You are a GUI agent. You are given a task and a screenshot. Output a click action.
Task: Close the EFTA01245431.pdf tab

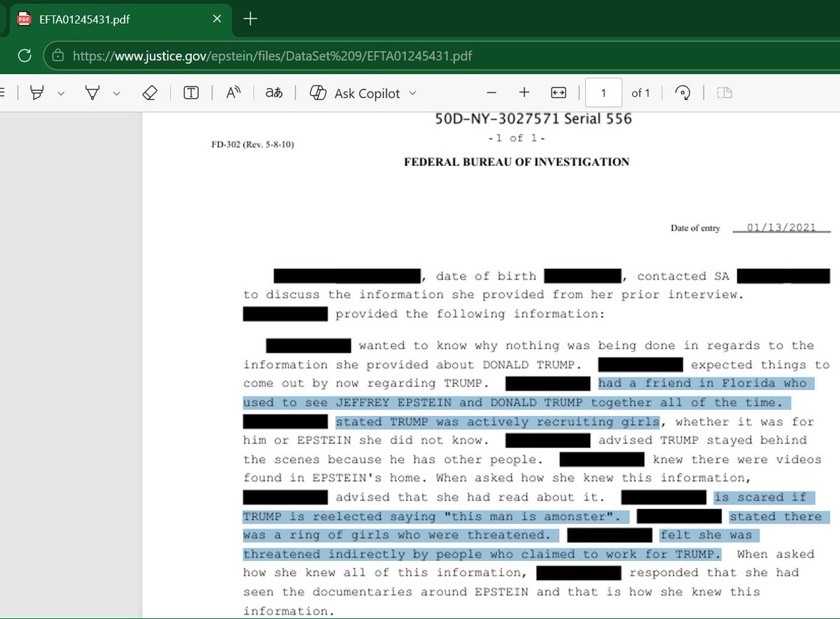(217, 19)
